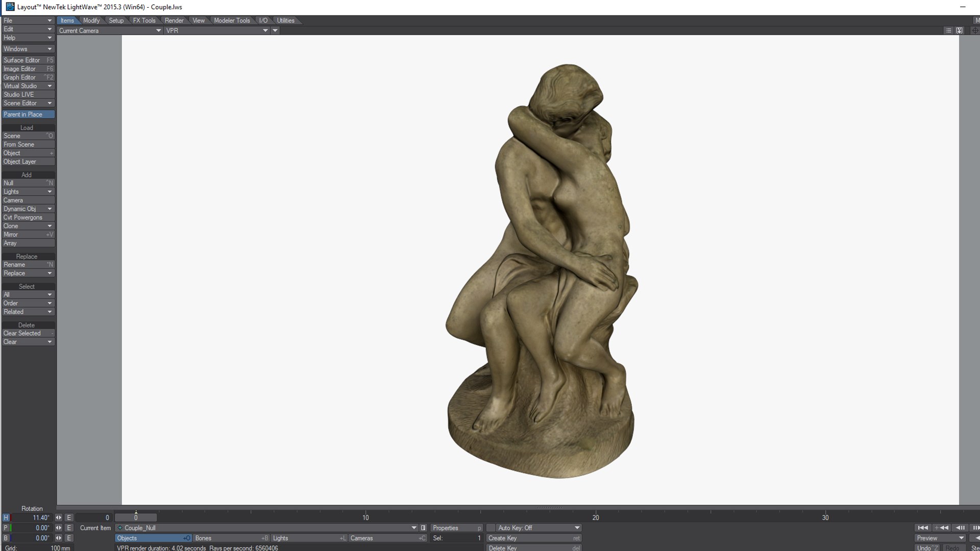Switch to the Items tab

pyautogui.click(x=67, y=20)
